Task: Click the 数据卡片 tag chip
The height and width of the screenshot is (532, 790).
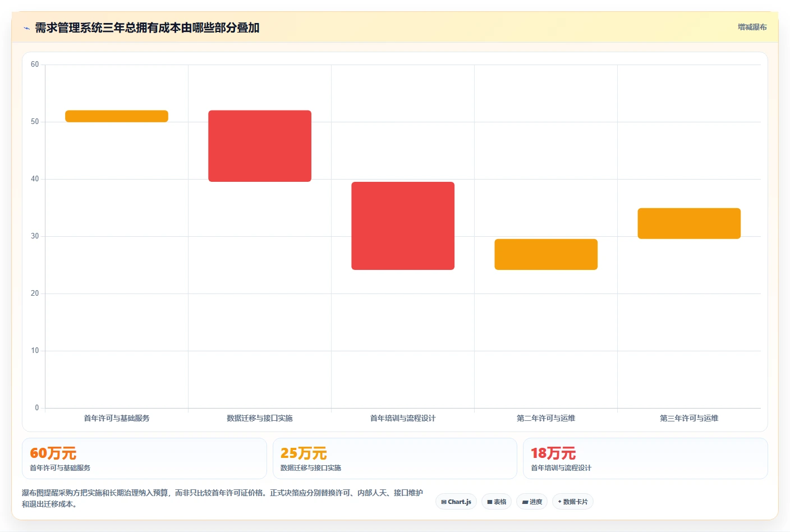Action: pos(573,502)
